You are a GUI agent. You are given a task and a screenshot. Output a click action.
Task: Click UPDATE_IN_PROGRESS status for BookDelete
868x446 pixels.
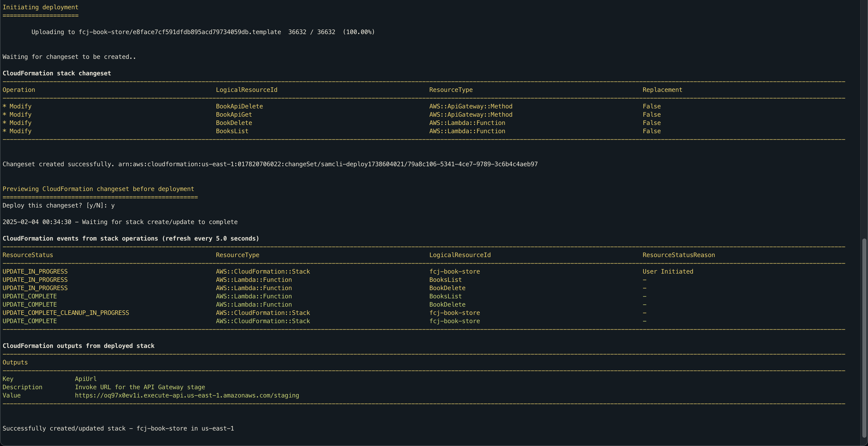coord(35,288)
